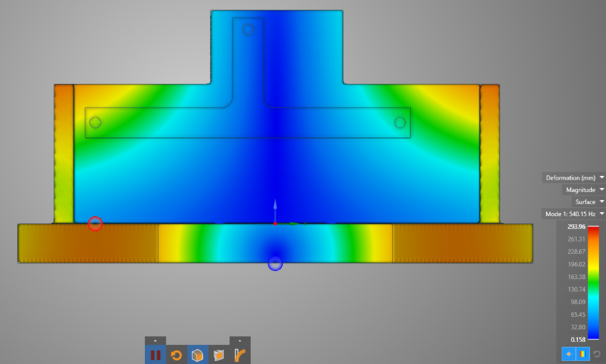Click the legend value 261.31
The height and width of the screenshot is (364, 606).
click(x=576, y=239)
